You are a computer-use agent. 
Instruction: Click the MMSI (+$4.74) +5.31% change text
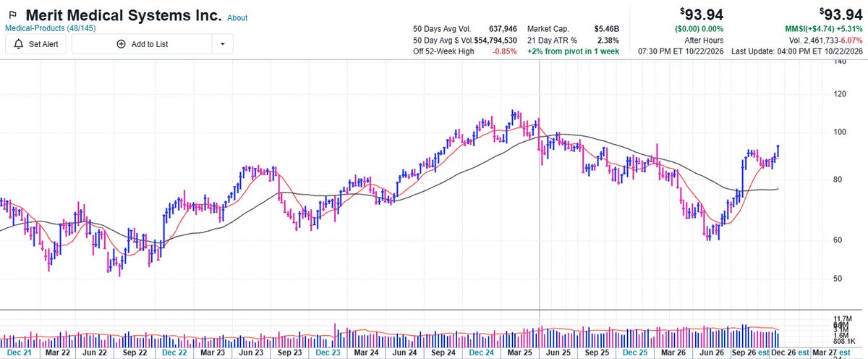pyautogui.click(x=825, y=28)
